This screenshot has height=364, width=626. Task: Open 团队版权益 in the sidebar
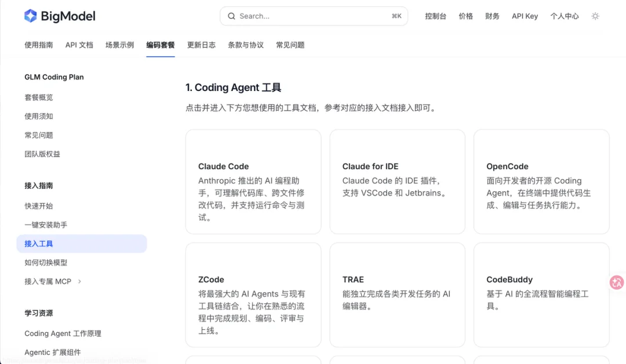point(42,154)
